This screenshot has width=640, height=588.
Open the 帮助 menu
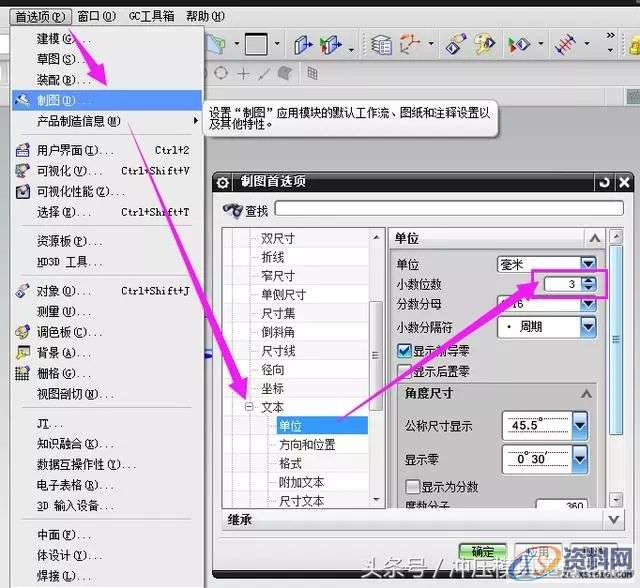(x=205, y=16)
